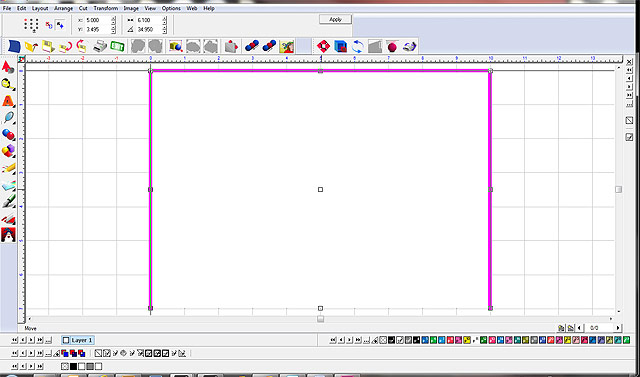Viewport: 640px width, 377px height.
Task: Toggle the Layer 1 checkbox
Action: pyautogui.click(x=66, y=340)
